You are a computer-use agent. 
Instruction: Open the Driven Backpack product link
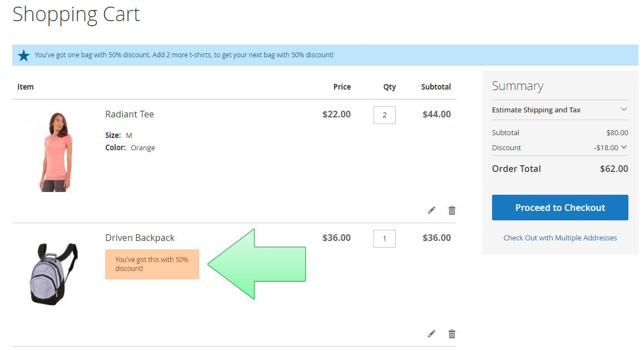point(140,238)
